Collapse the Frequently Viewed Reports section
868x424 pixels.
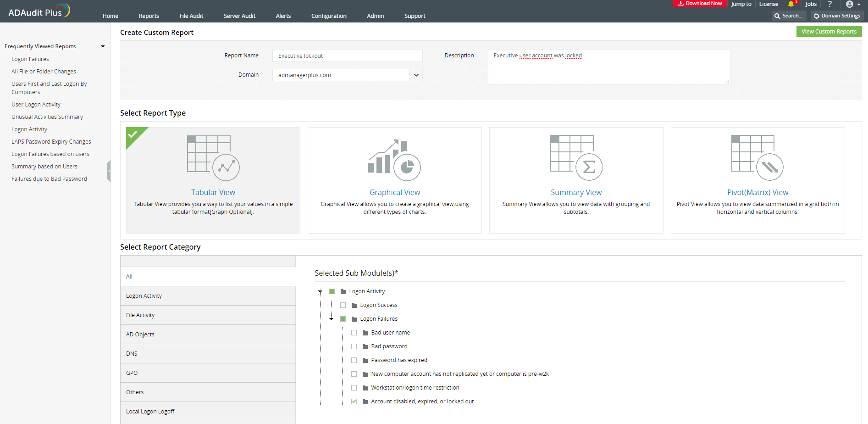pyautogui.click(x=103, y=46)
